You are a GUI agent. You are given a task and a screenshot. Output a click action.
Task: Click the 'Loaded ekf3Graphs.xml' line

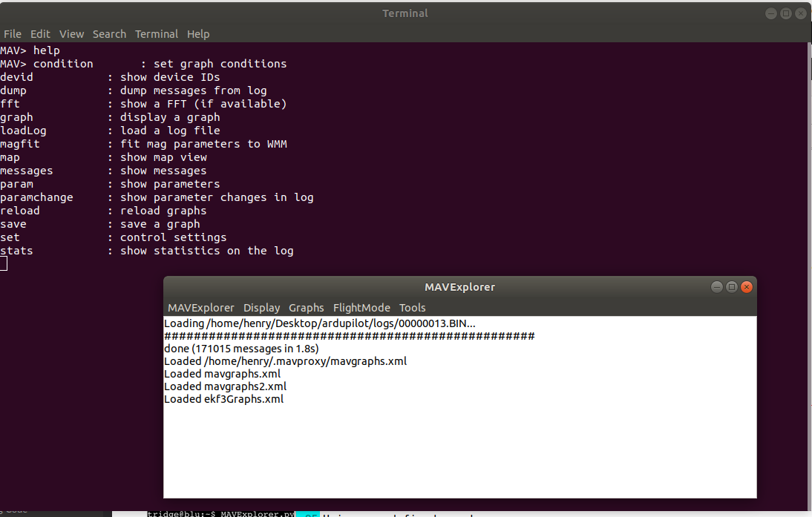click(223, 399)
